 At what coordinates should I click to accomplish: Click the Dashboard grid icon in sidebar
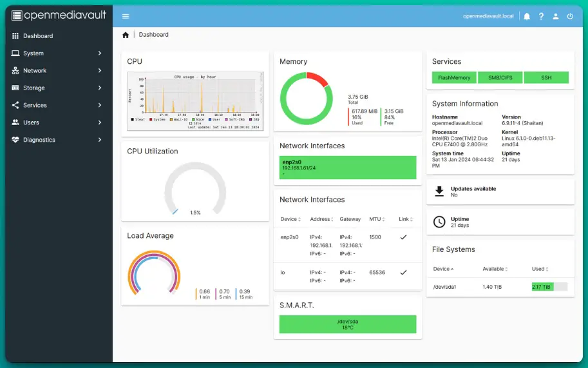[x=15, y=35]
